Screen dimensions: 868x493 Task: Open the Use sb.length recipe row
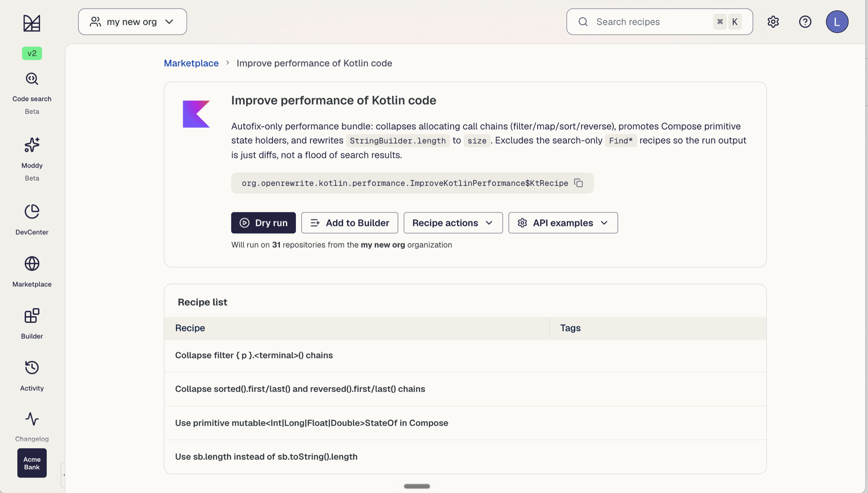(465, 456)
